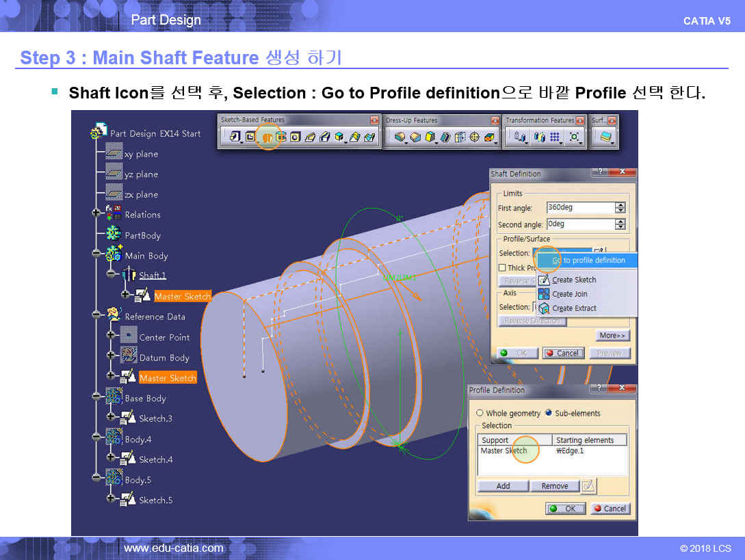
Task: Enable the Thick Profile checkbox
Action: pos(502,268)
